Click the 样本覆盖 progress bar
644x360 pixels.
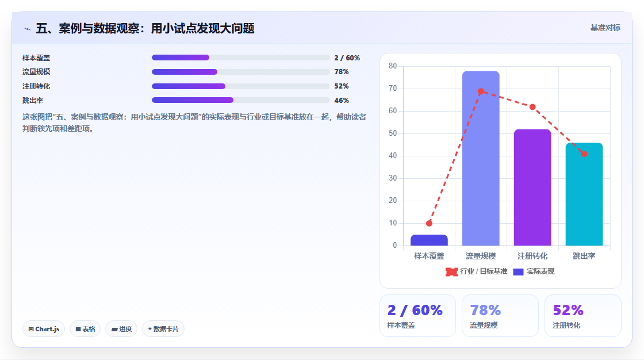tap(241, 58)
